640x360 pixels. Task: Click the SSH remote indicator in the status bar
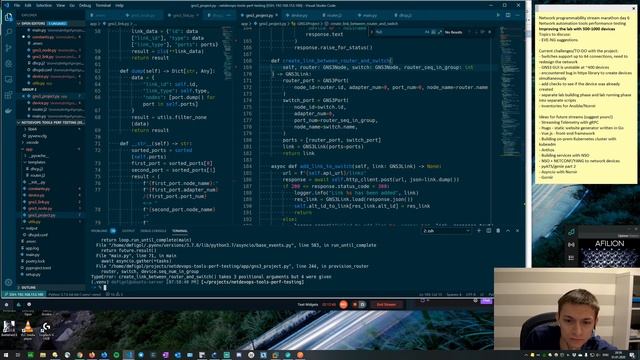pos(25,294)
